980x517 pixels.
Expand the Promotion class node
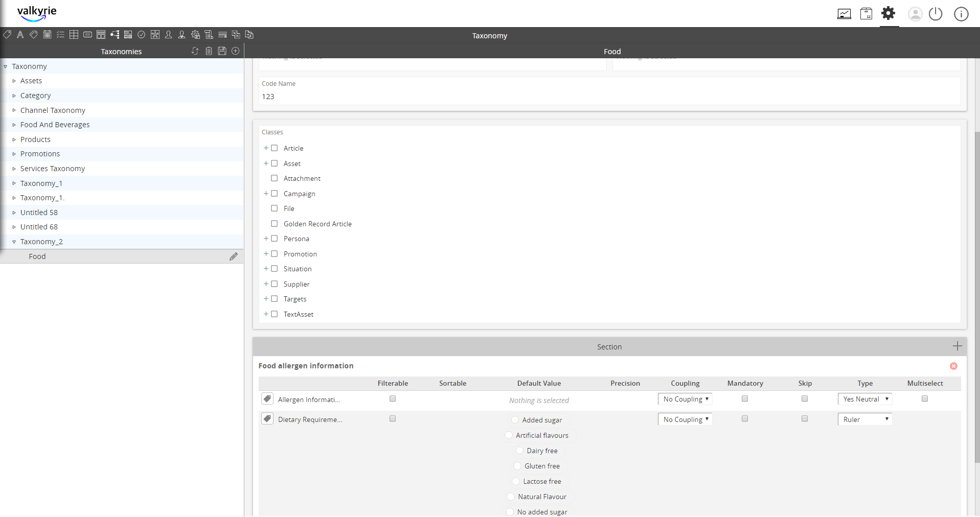(x=266, y=254)
